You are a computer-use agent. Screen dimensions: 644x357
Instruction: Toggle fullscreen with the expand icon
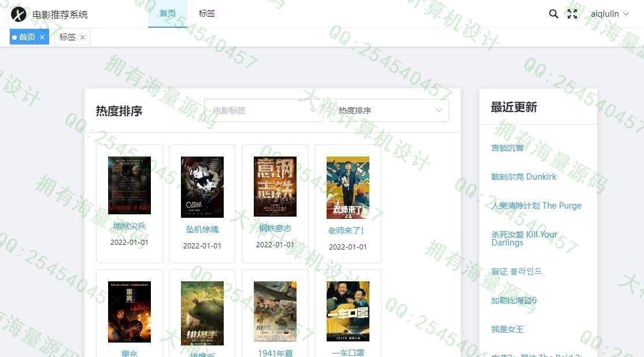click(x=572, y=14)
